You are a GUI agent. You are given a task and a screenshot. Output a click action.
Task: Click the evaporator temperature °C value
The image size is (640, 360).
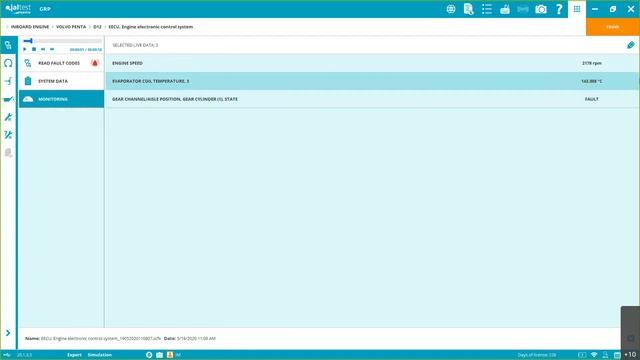(591, 81)
